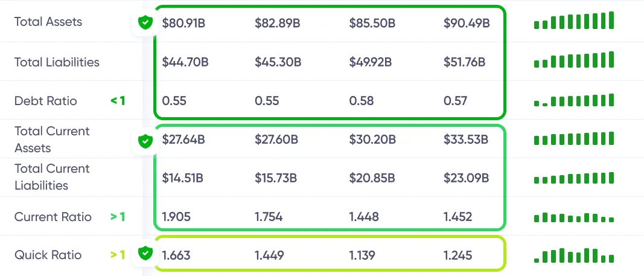Click the $90.49B Total Assets value
The image size is (644, 276).
point(466,24)
